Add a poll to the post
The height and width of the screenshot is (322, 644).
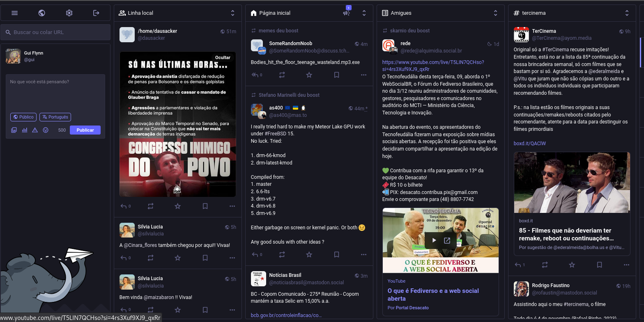pyautogui.click(x=25, y=130)
